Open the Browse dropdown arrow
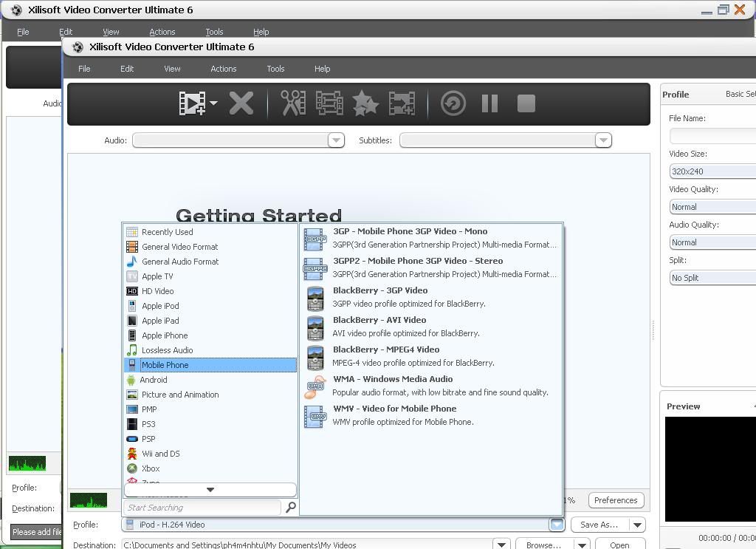The height and width of the screenshot is (549, 756). click(x=582, y=545)
